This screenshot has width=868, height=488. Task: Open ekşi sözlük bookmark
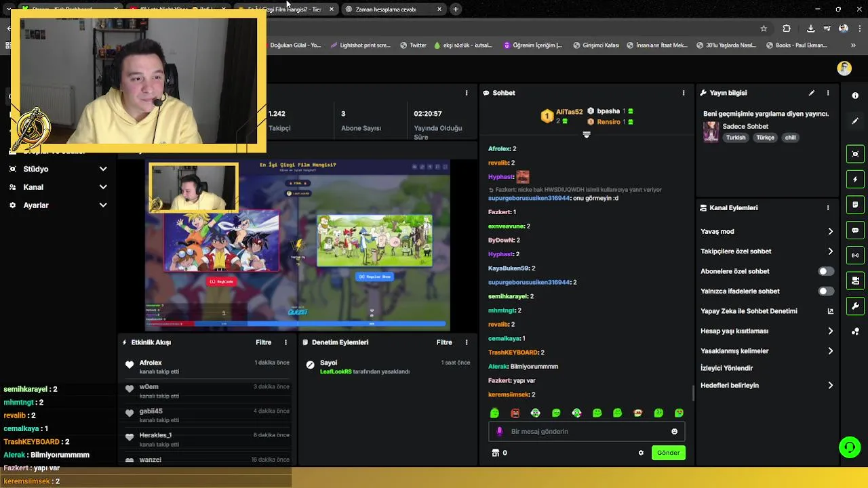(x=462, y=45)
